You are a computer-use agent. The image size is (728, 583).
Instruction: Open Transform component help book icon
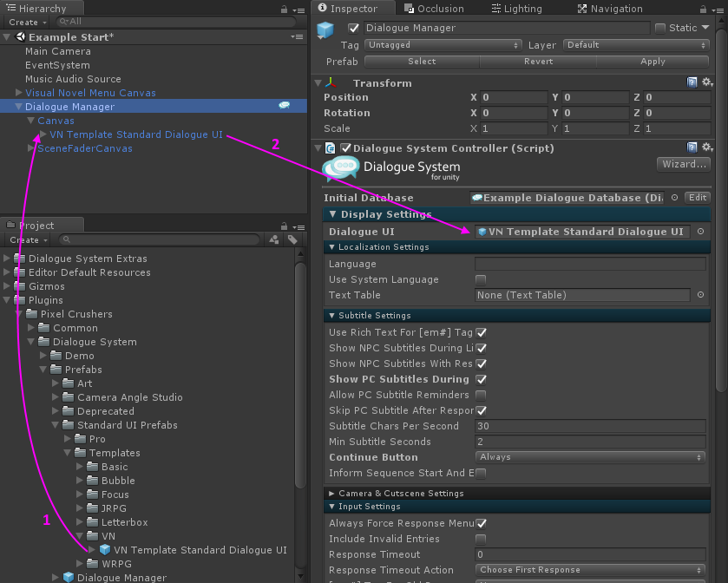pyautogui.click(x=692, y=82)
